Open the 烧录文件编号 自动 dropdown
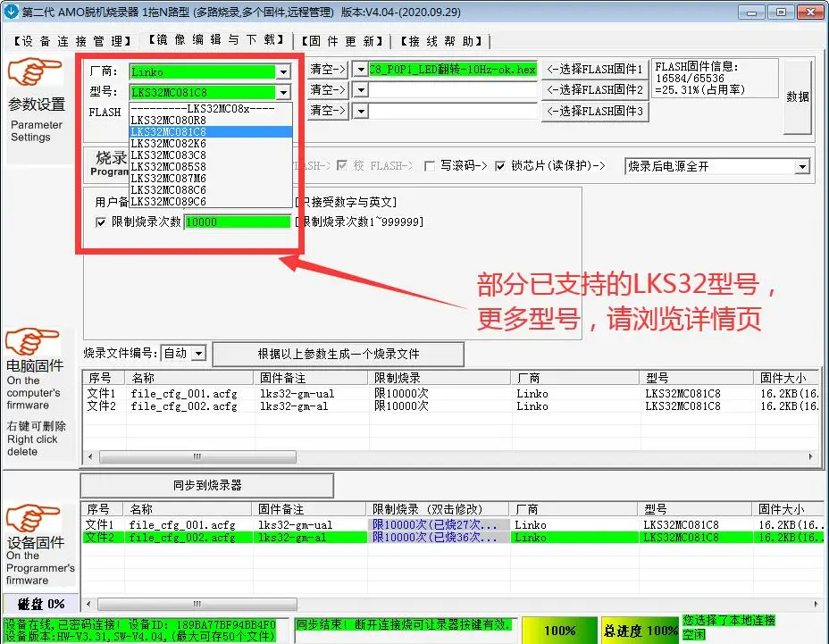829x644 pixels. tap(199, 353)
